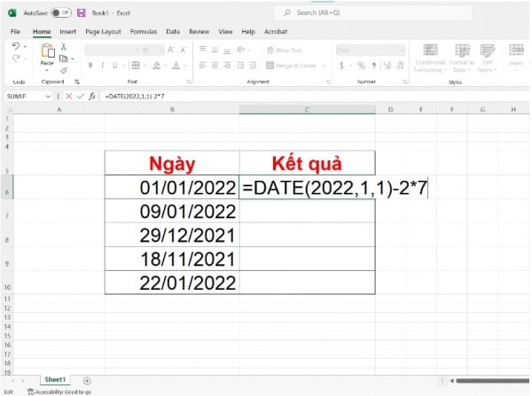
Task: Click the Font Color A icon
Action: click(176, 65)
